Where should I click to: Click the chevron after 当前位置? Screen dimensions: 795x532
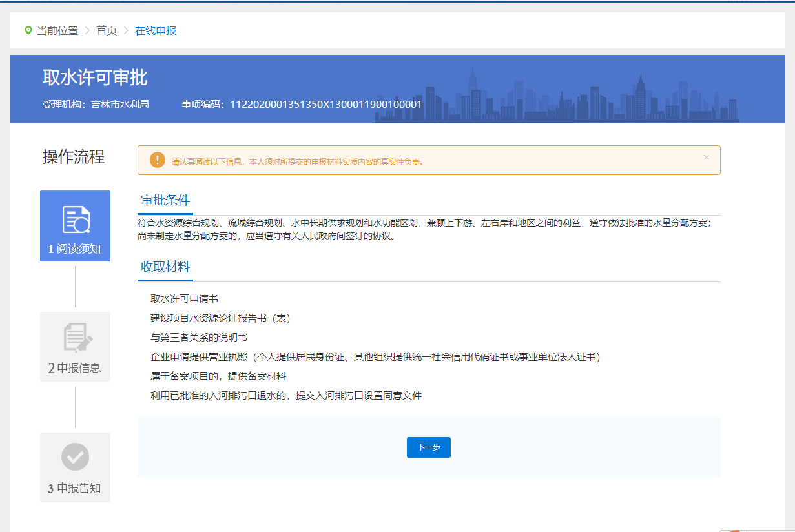(87, 30)
